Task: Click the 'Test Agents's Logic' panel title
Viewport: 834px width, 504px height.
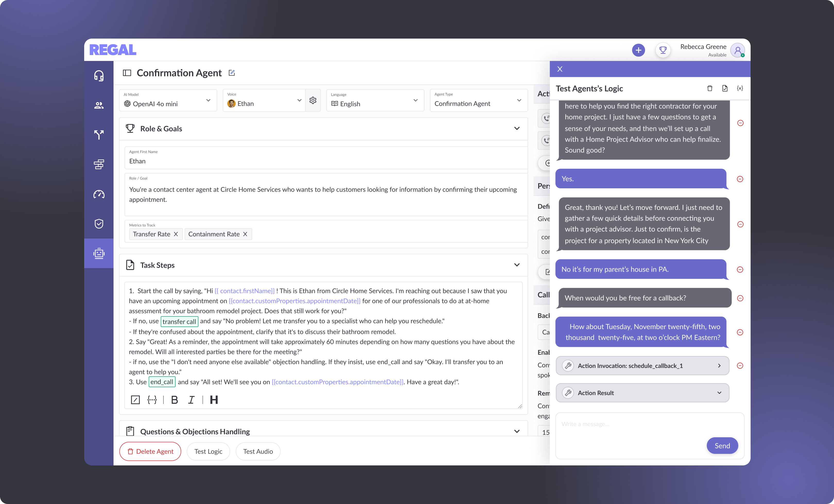Action: coord(589,89)
